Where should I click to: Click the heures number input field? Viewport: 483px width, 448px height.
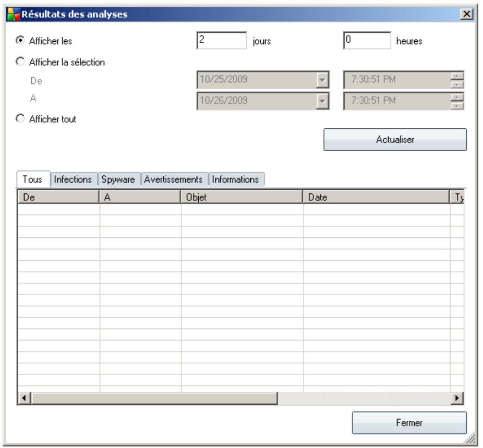coord(367,40)
